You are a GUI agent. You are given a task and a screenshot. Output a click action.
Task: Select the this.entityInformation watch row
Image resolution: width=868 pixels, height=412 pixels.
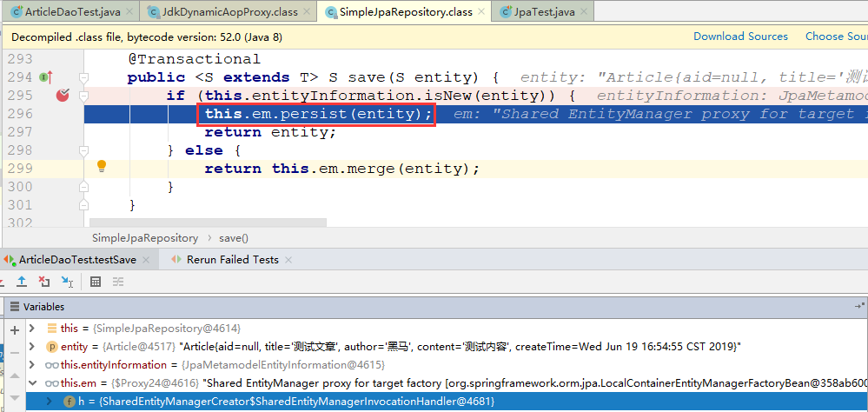click(447, 365)
